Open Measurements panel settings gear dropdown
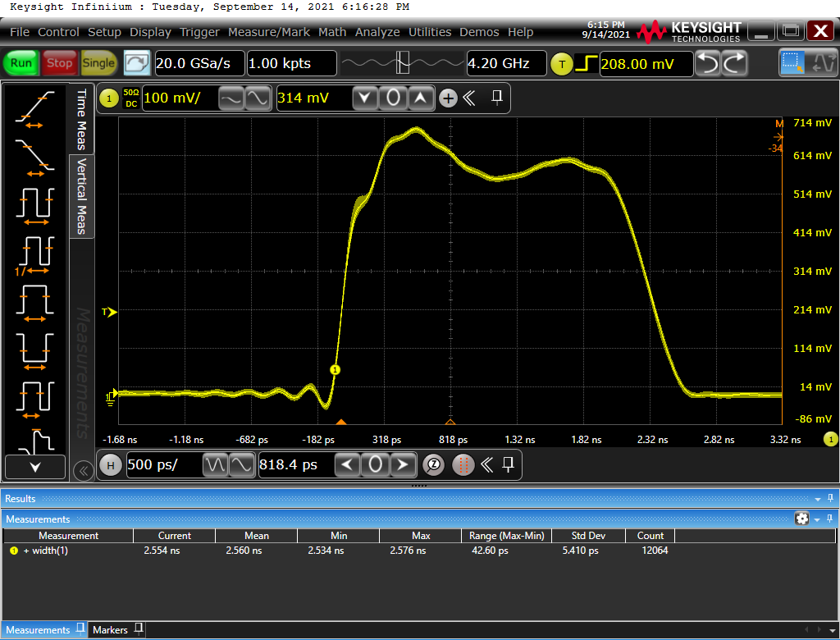 (803, 519)
